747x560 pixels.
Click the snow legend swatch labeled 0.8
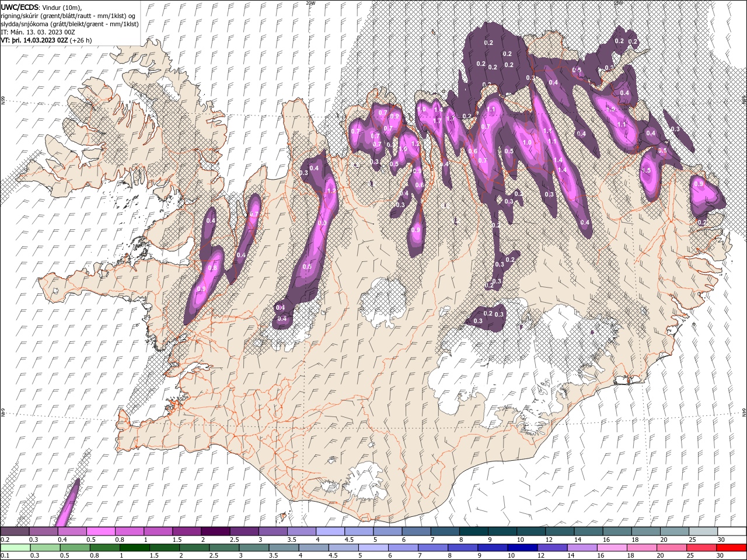coord(129,531)
